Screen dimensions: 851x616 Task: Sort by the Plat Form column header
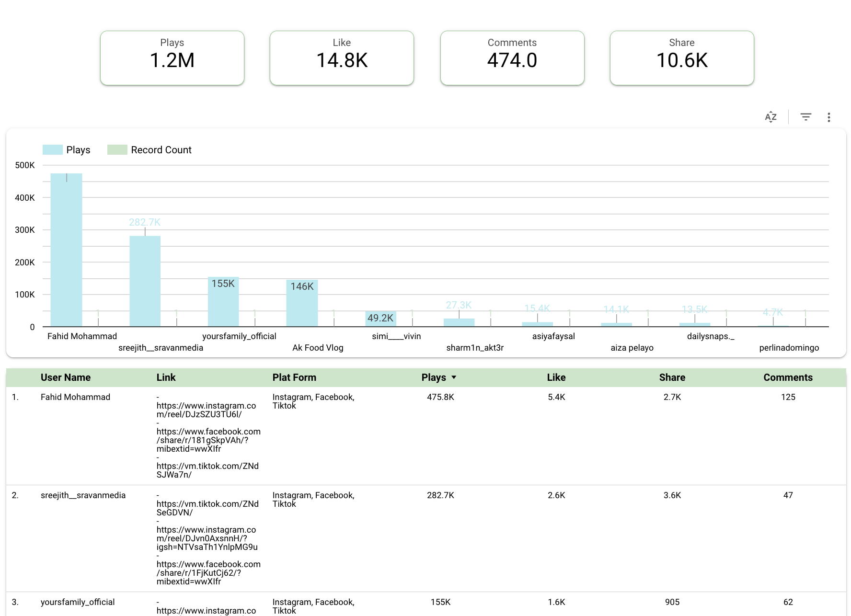pyautogui.click(x=294, y=377)
